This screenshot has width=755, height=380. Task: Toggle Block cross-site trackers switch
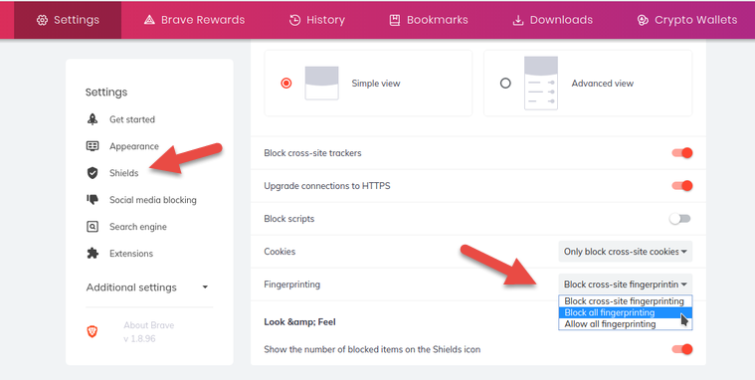click(x=682, y=153)
